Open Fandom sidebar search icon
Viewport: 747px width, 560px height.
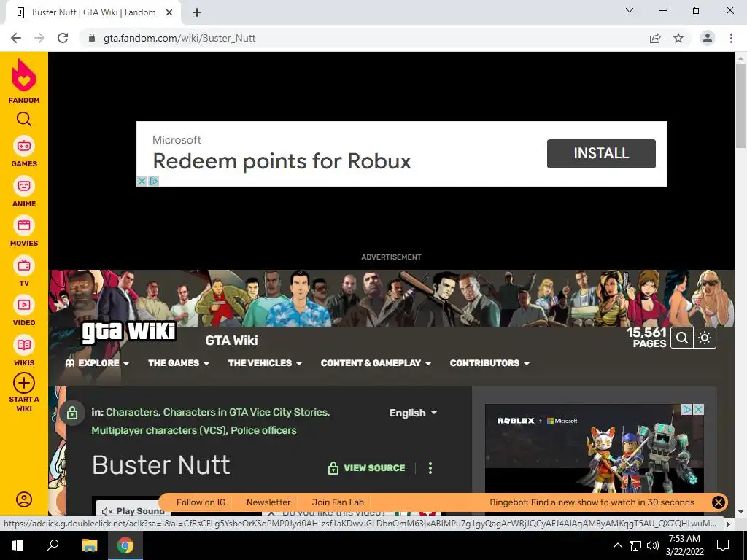(x=24, y=119)
